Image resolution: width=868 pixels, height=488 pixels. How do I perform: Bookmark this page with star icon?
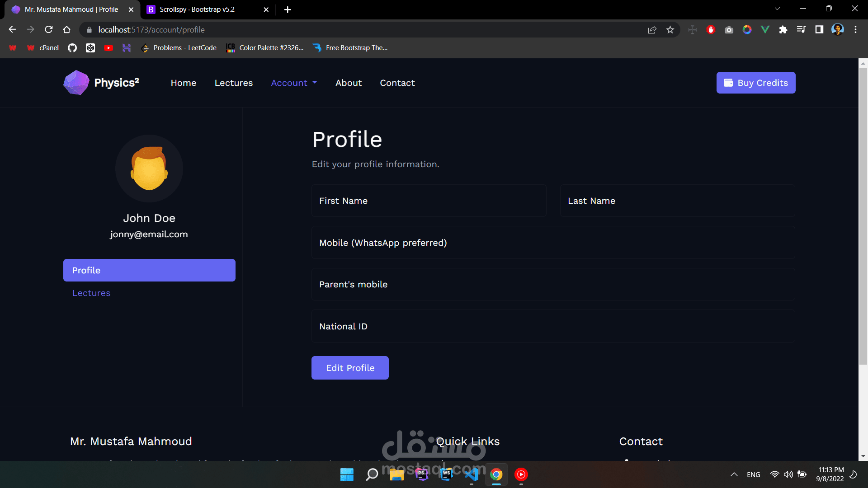click(x=670, y=30)
